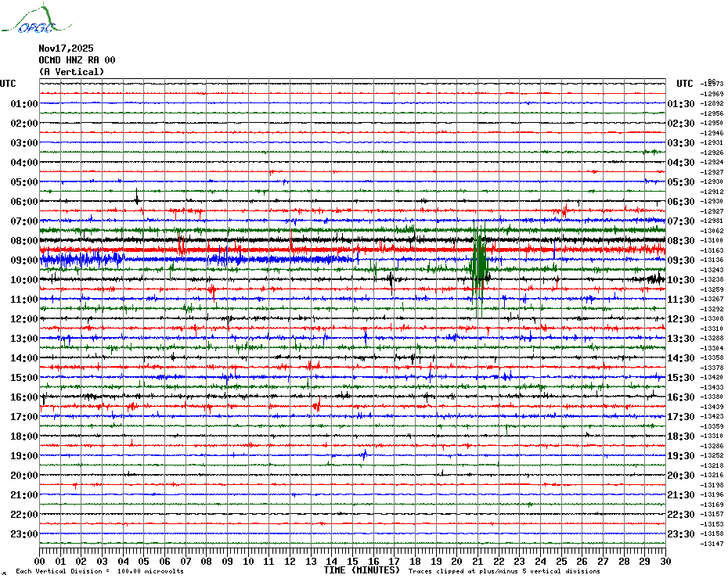Click the 09:30 label on right axis
728x582 pixels.
pyautogui.click(x=681, y=260)
